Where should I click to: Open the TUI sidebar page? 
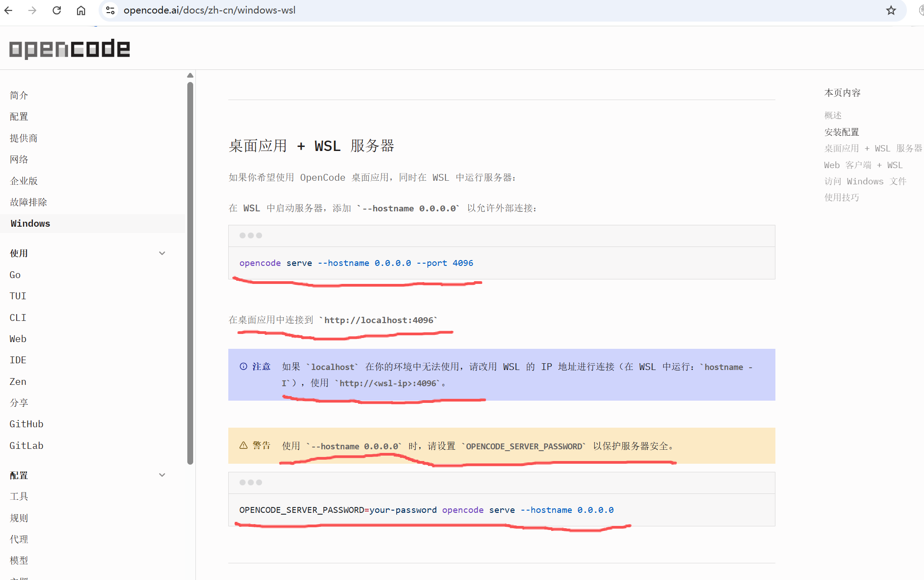(x=18, y=296)
